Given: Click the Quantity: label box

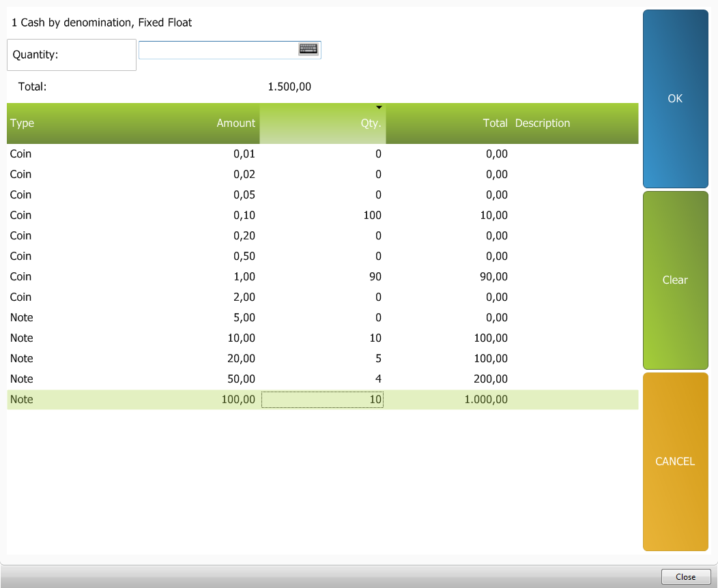Looking at the screenshot, I should pos(72,55).
